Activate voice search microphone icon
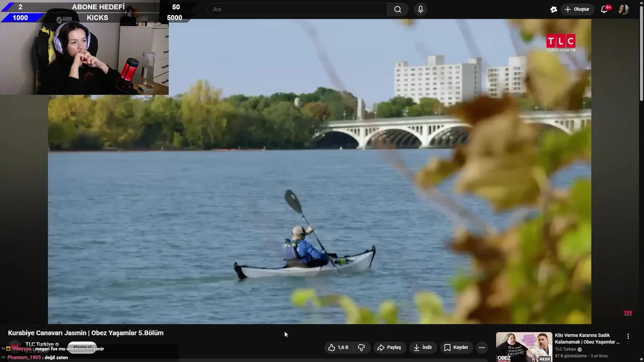Image resolution: width=644 pixels, height=362 pixels. point(421,10)
